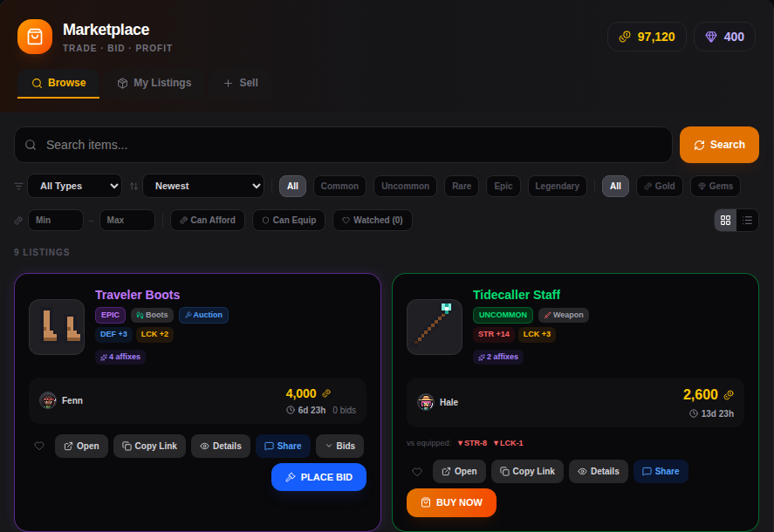
Task: Click the 4 affixes tag
Action: click(x=120, y=357)
